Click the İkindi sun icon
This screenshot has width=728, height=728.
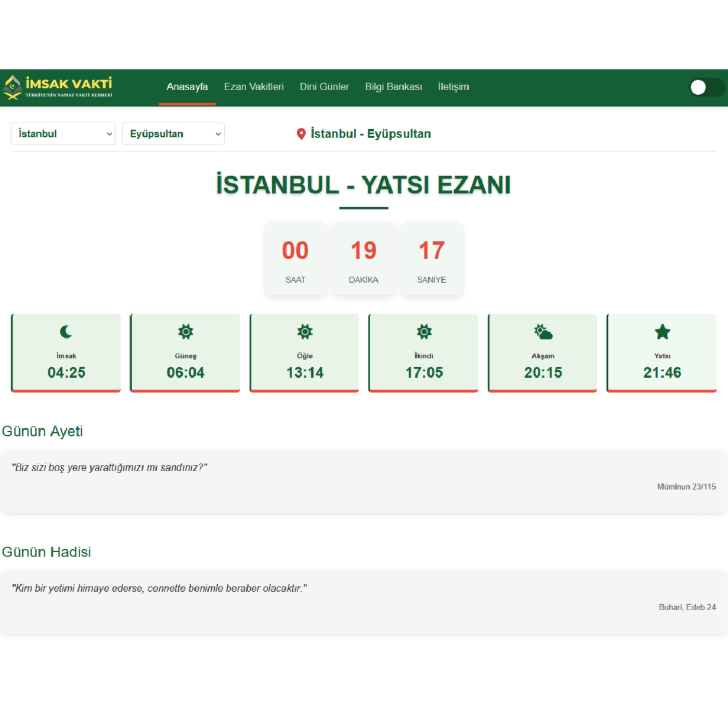pyautogui.click(x=423, y=332)
